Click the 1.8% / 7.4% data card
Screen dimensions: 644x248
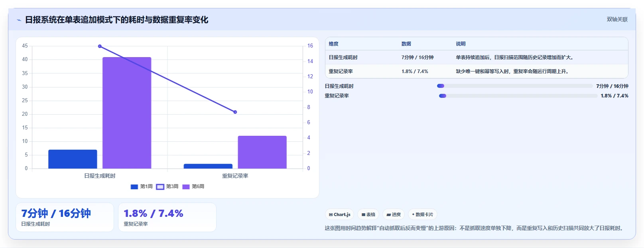click(x=167, y=217)
